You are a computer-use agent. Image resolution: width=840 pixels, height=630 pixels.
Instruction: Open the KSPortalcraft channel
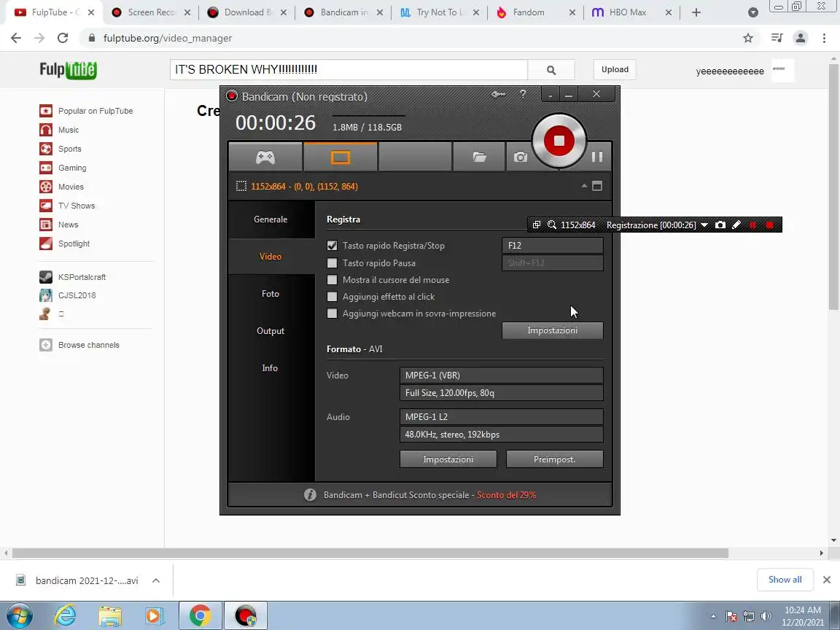pyautogui.click(x=72, y=277)
